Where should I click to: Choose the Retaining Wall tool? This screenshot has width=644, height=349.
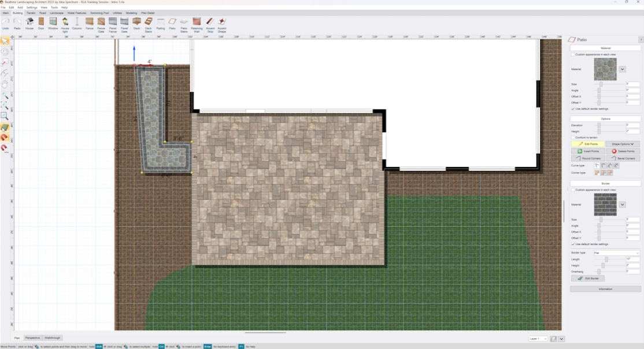coord(197,25)
